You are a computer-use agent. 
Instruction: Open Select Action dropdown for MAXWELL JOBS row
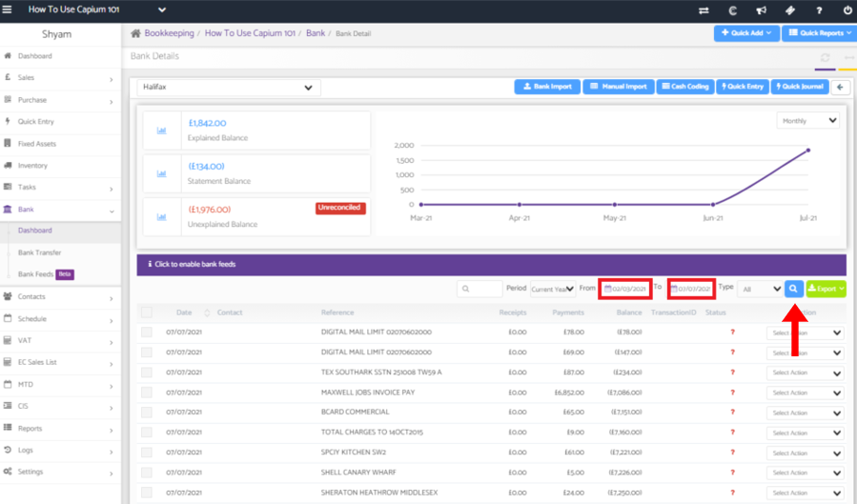coord(806,393)
